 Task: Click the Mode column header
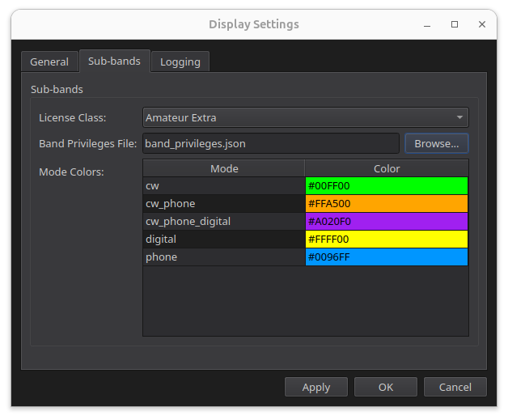[224, 168]
